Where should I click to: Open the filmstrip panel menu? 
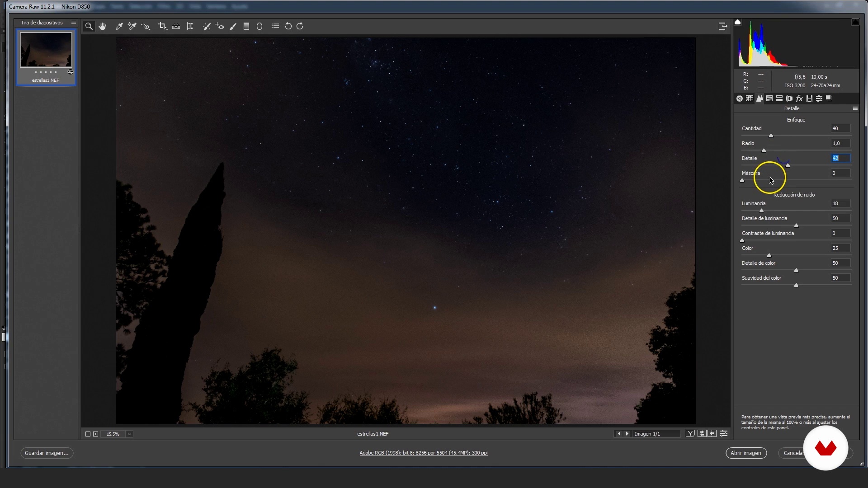pyautogui.click(x=74, y=23)
